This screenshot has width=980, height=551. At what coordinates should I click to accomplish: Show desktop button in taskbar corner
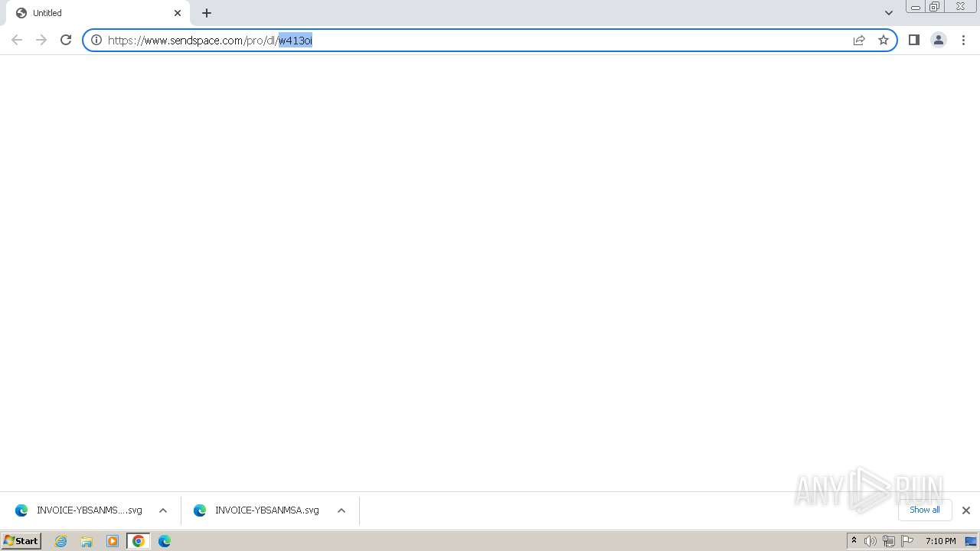tap(971, 541)
